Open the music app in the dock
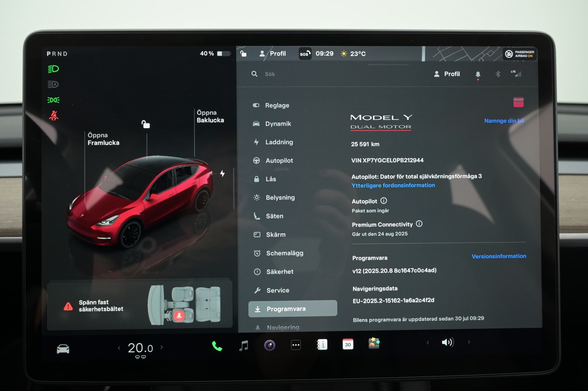The width and height of the screenshot is (588, 391). [244, 346]
